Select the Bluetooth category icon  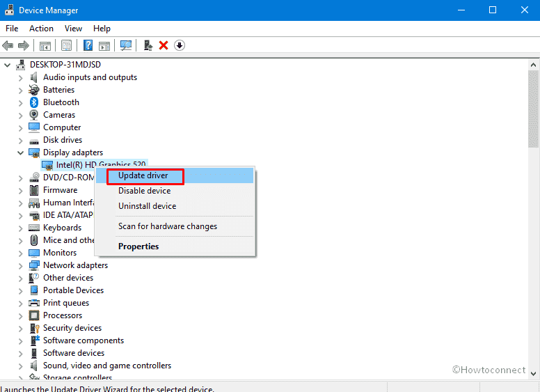tap(34, 102)
